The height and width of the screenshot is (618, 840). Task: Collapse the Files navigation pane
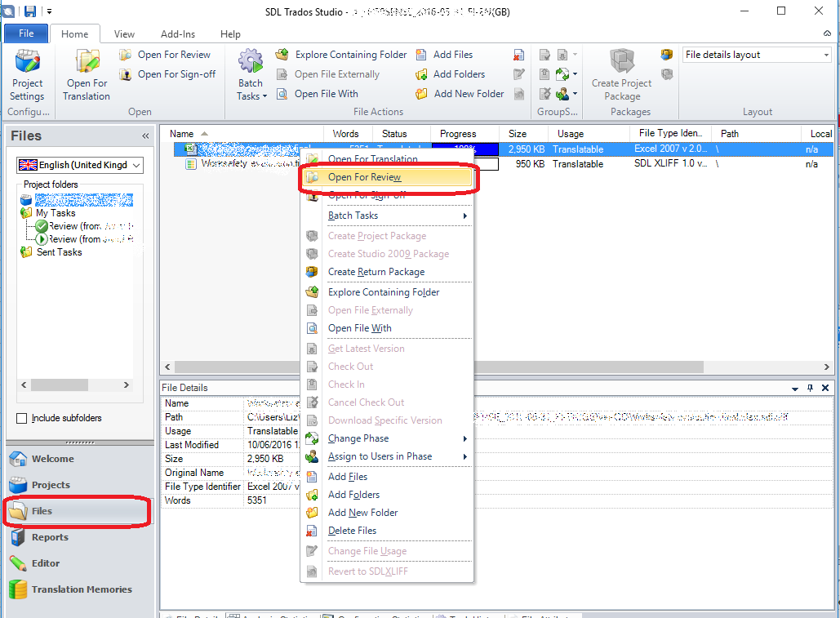click(x=145, y=136)
